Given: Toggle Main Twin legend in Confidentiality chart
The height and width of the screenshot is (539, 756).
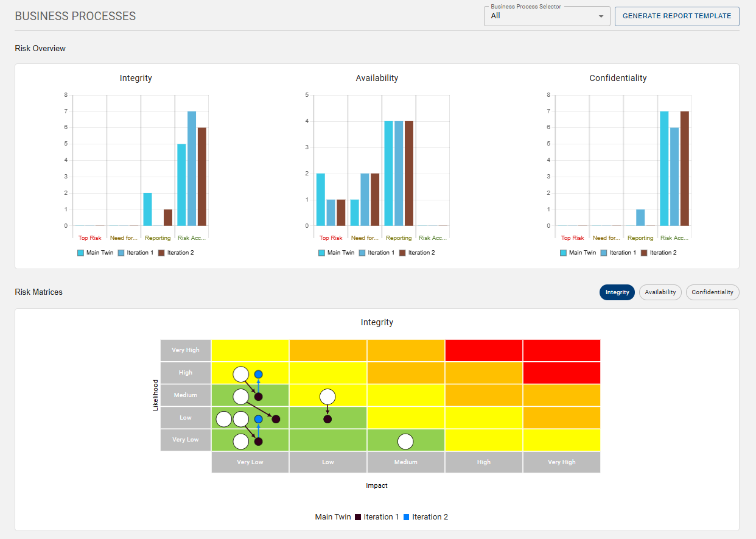Looking at the screenshot, I should 578,253.
